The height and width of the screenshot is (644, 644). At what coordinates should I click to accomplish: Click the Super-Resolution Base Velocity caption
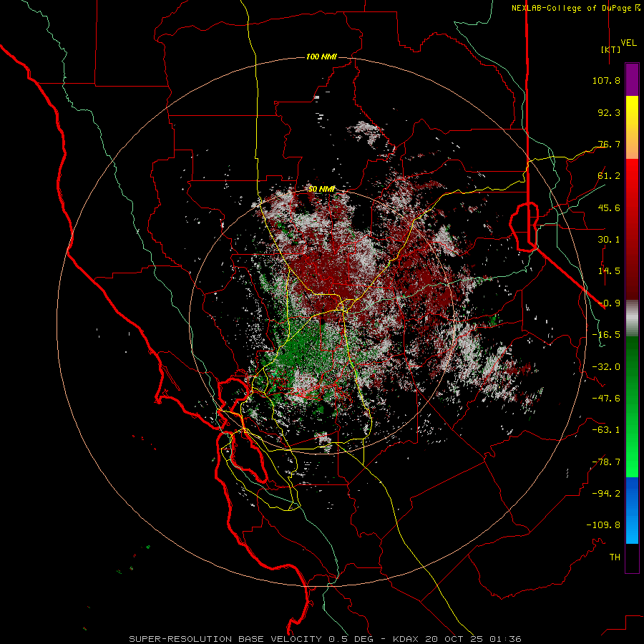pos(325,639)
